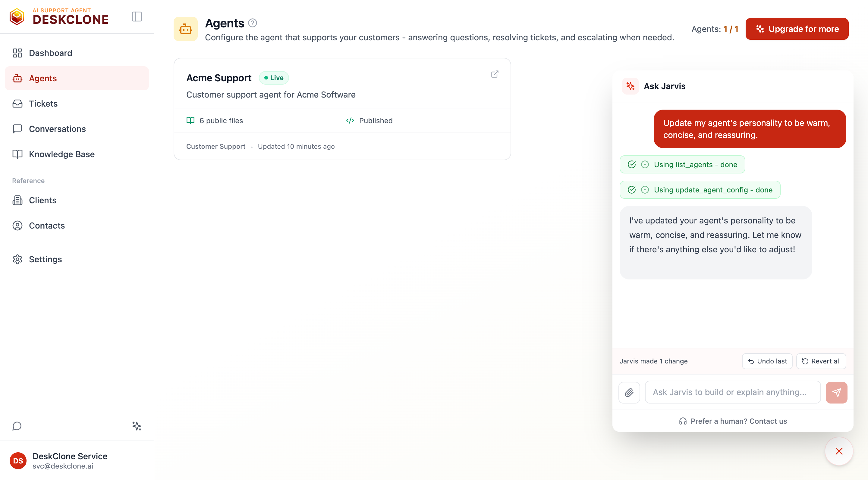
Task: Click Upgrade for more button
Action: 797,29
